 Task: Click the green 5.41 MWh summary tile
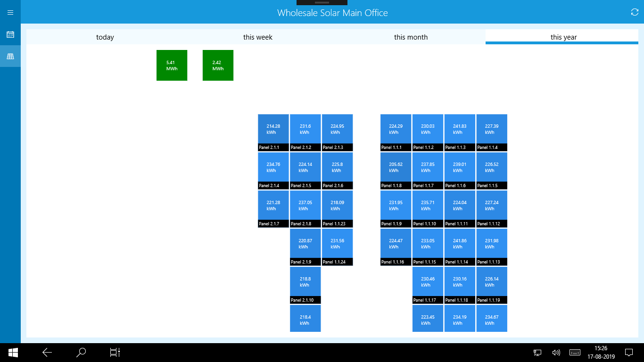click(x=172, y=65)
